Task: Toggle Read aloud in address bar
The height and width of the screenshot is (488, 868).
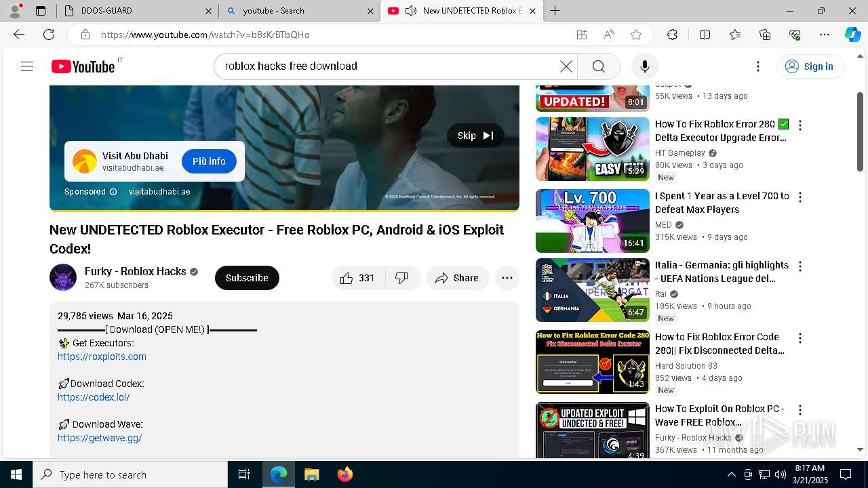Action: point(609,35)
